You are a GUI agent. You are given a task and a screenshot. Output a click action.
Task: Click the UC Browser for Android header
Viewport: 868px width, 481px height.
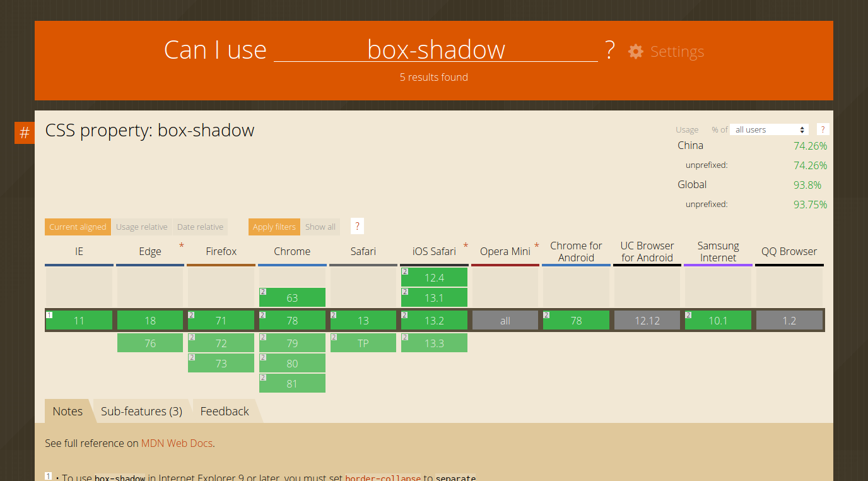tap(647, 251)
